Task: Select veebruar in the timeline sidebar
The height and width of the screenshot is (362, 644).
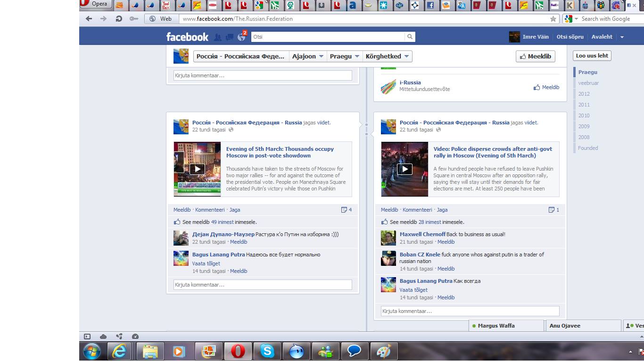Action: point(588,83)
